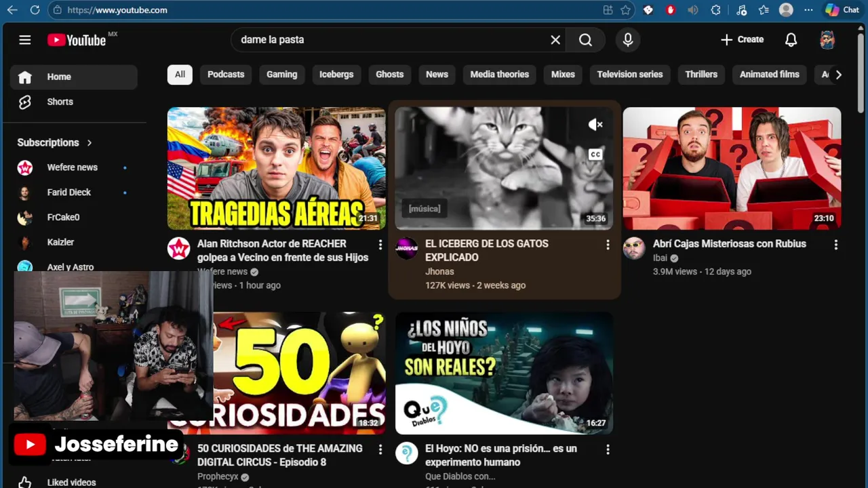Viewport: 868px width, 488px height.
Task: Select the Television series filter chip
Action: (x=630, y=75)
